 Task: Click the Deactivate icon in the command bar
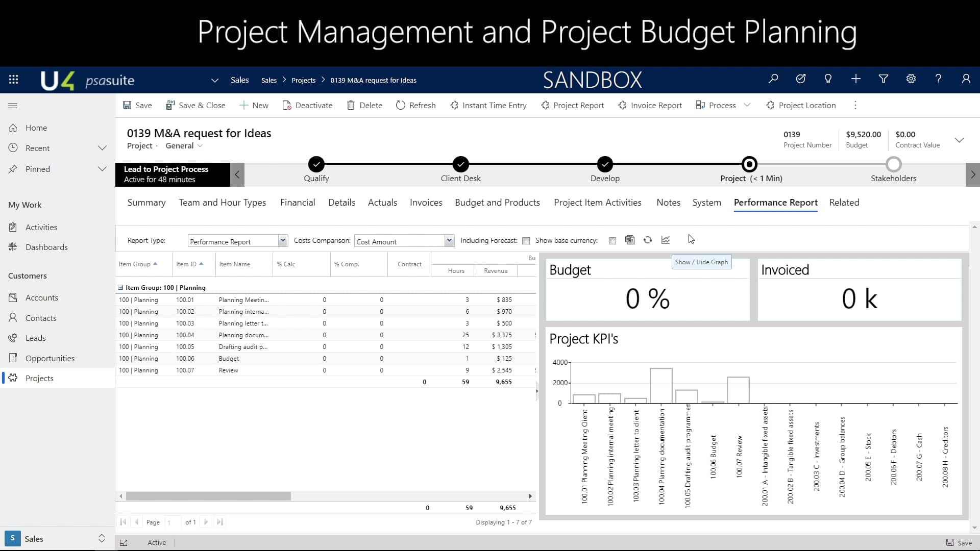pos(307,105)
